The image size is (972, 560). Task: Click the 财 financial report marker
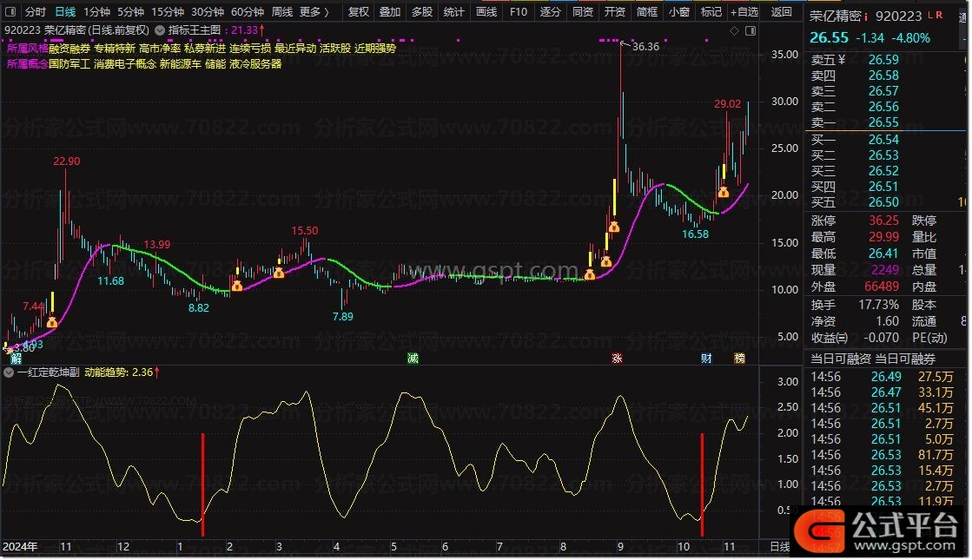(707, 358)
